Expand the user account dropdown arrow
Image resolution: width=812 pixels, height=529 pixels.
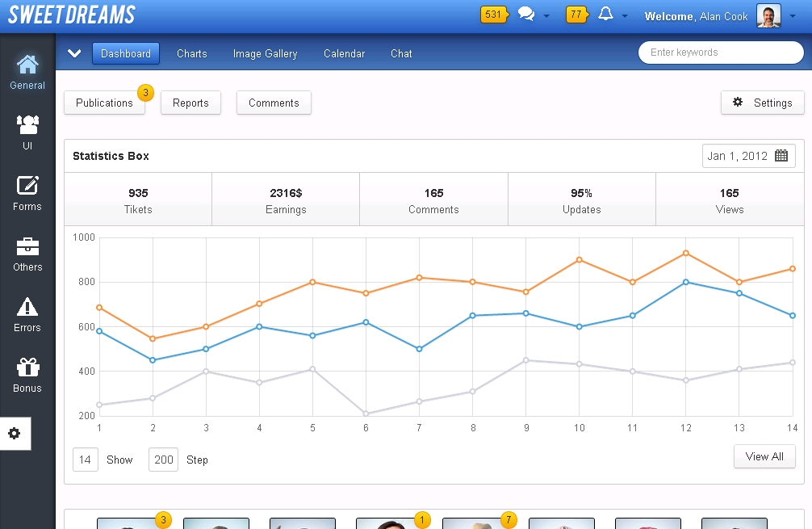point(793,16)
